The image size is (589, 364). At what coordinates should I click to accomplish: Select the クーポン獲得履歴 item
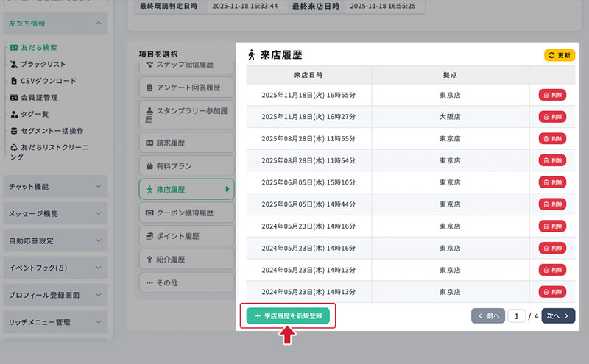click(x=186, y=213)
